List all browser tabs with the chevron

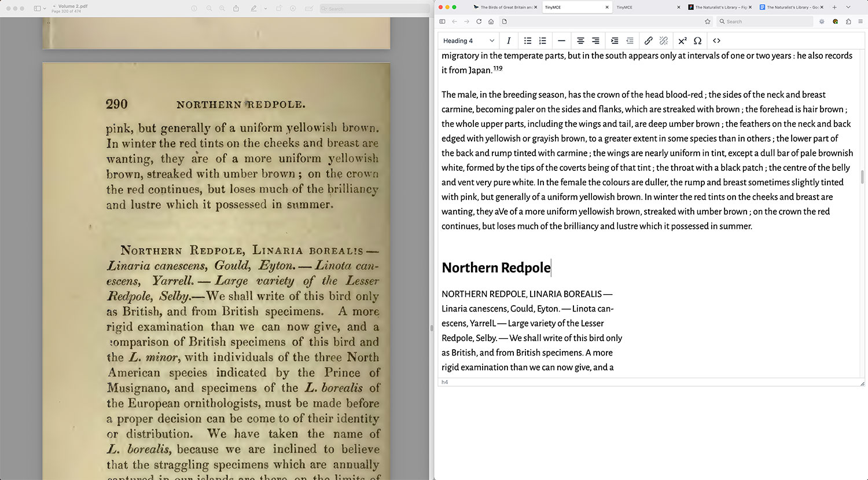(848, 7)
